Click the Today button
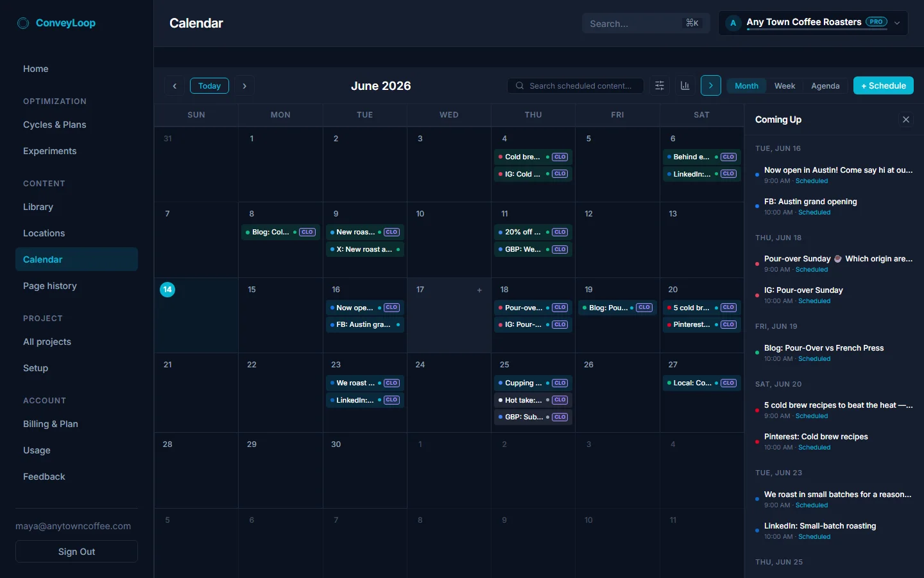Viewport: 924px width, 578px height. click(x=209, y=85)
